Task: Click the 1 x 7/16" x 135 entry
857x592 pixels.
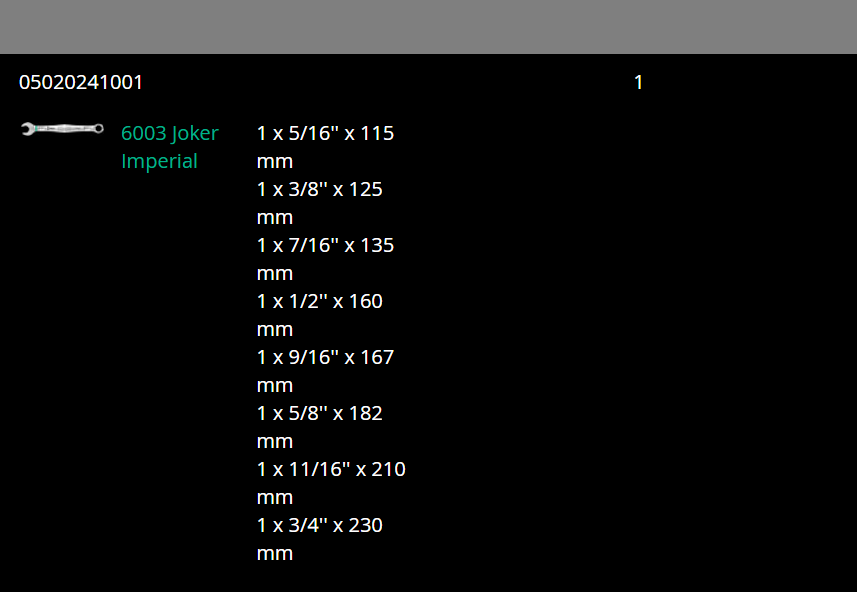Action: click(325, 245)
